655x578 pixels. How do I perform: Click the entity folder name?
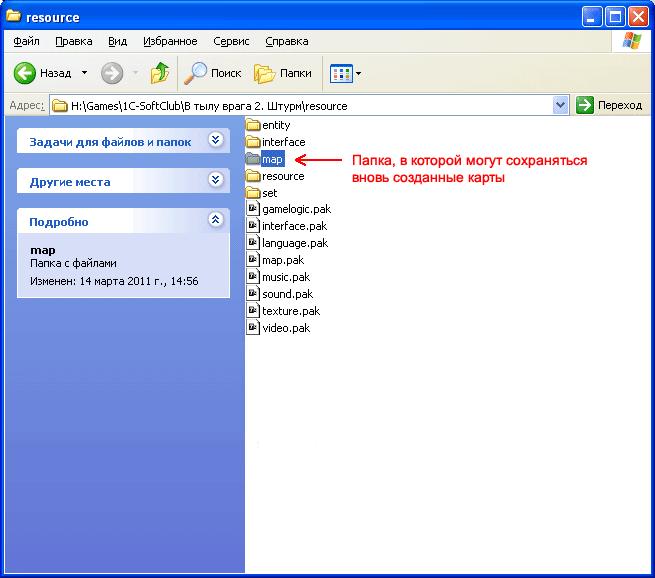(276, 125)
